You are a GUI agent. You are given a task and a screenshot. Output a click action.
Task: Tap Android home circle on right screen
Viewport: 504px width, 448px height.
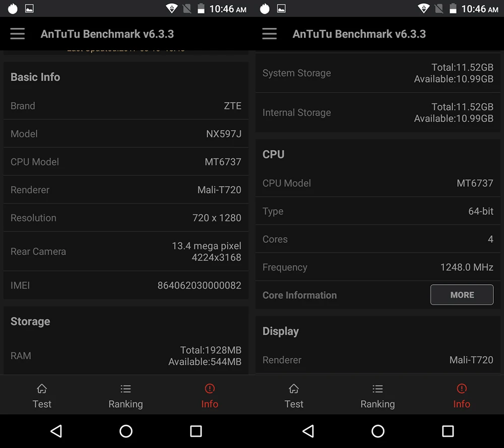pos(378,431)
